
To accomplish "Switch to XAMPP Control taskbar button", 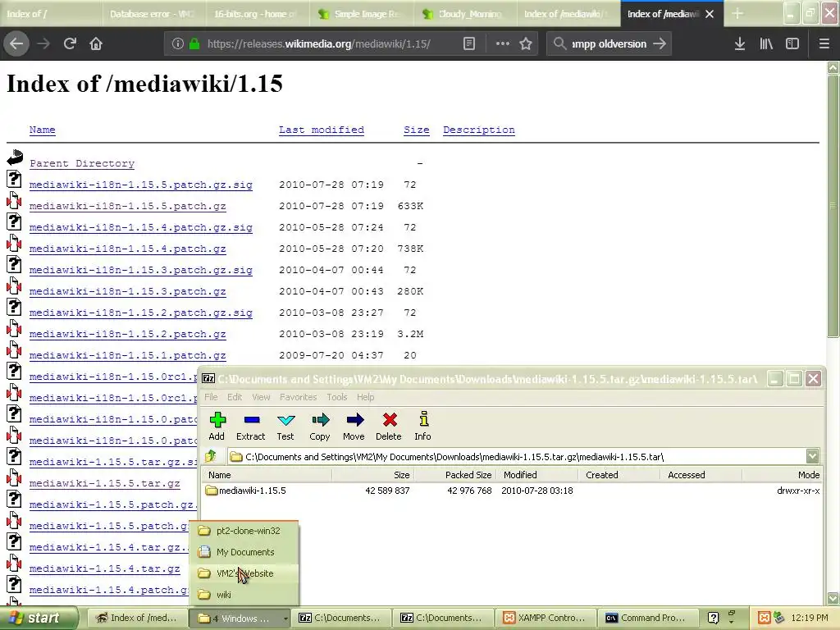I will [546, 619].
